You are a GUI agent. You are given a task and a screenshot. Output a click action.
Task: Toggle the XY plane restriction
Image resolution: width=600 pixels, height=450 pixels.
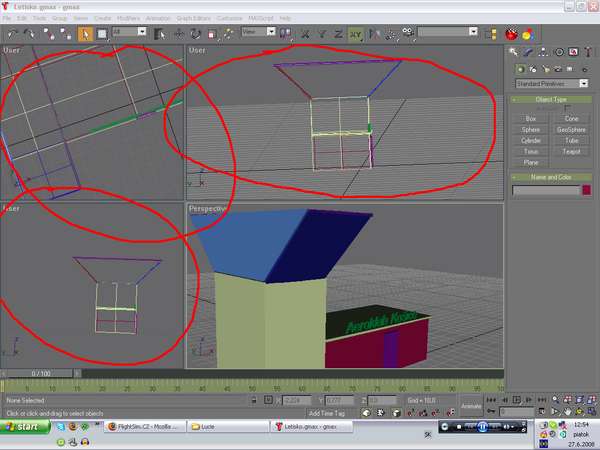355,34
